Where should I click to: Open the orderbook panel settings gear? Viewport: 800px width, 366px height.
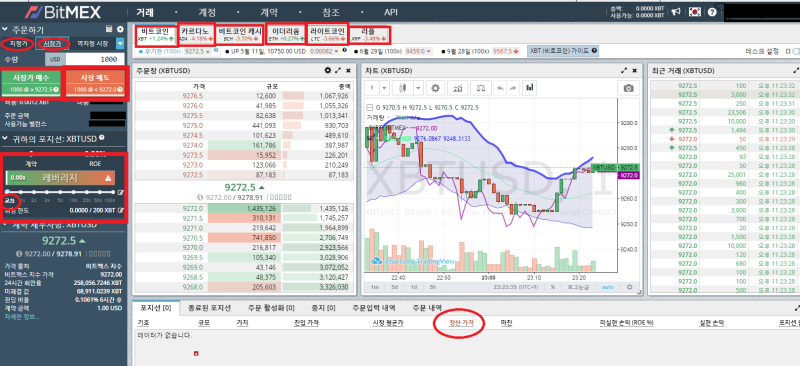click(328, 70)
